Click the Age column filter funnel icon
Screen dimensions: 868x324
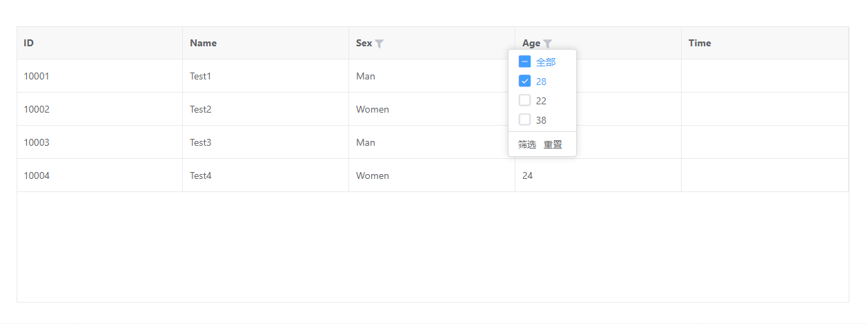(547, 44)
